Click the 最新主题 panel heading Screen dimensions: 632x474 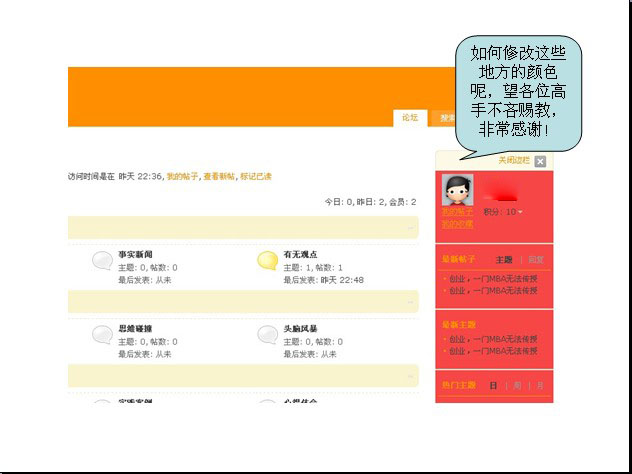coord(459,325)
